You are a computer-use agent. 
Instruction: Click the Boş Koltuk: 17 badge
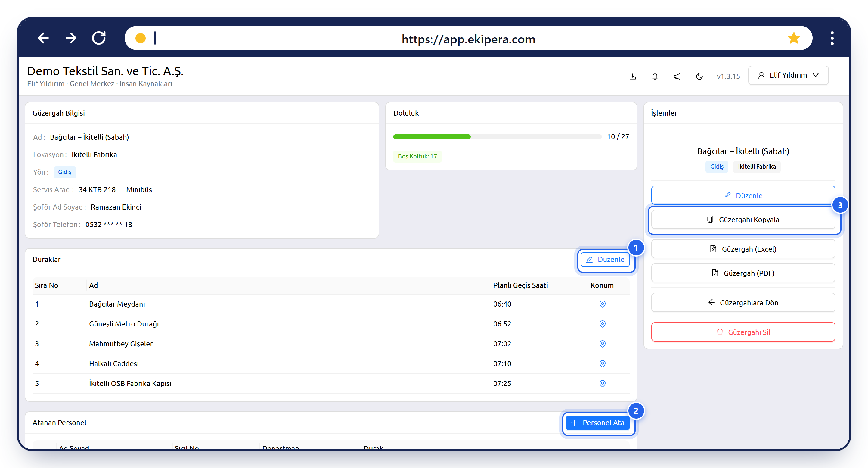pos(417,156)
